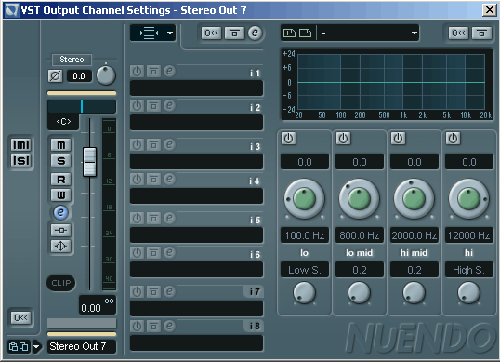Bypass insert slot i1

[154, 71]
